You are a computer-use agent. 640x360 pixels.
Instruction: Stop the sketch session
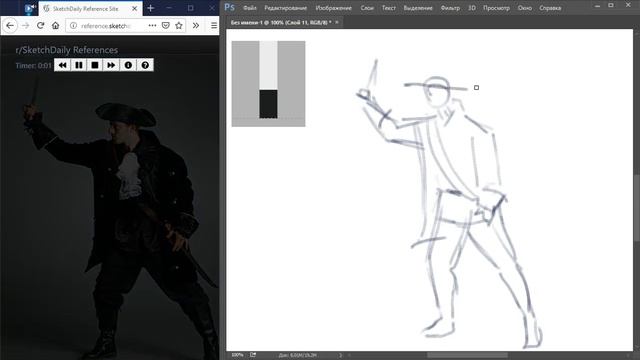(x=95, y=65)
